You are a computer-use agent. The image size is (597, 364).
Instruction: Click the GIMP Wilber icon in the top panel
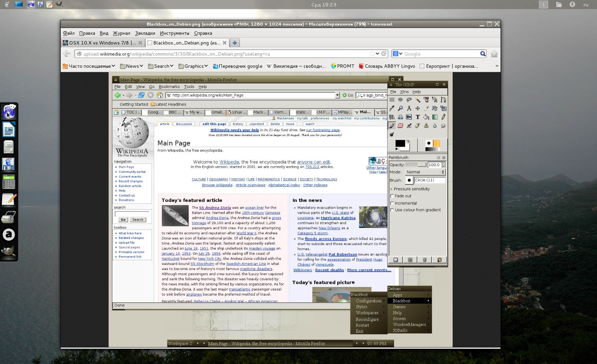click(x=59, y=4)
